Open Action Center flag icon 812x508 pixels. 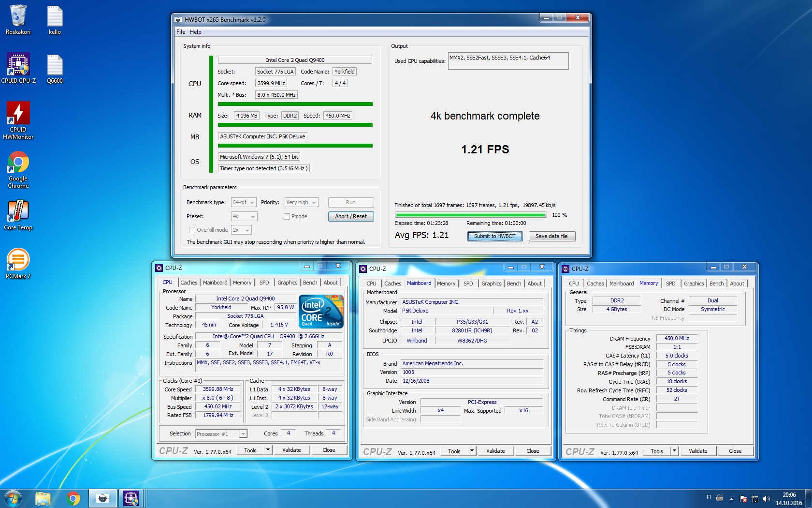click(x=743, y=499)
